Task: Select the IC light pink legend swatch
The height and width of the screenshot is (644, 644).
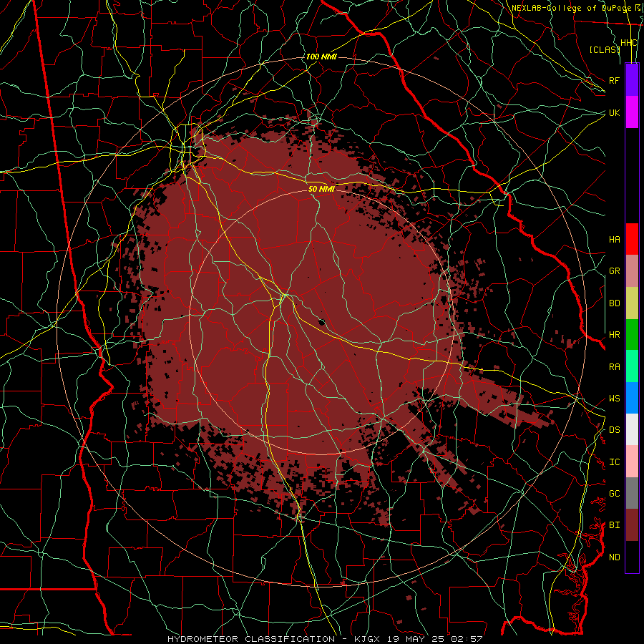Action: tap(632, 462)
